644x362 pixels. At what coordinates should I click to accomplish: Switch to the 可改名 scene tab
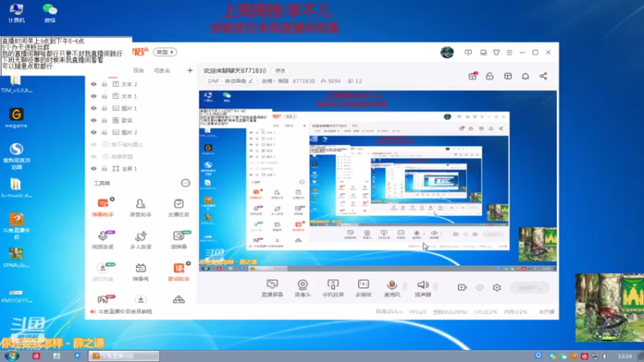coord(162,71)
